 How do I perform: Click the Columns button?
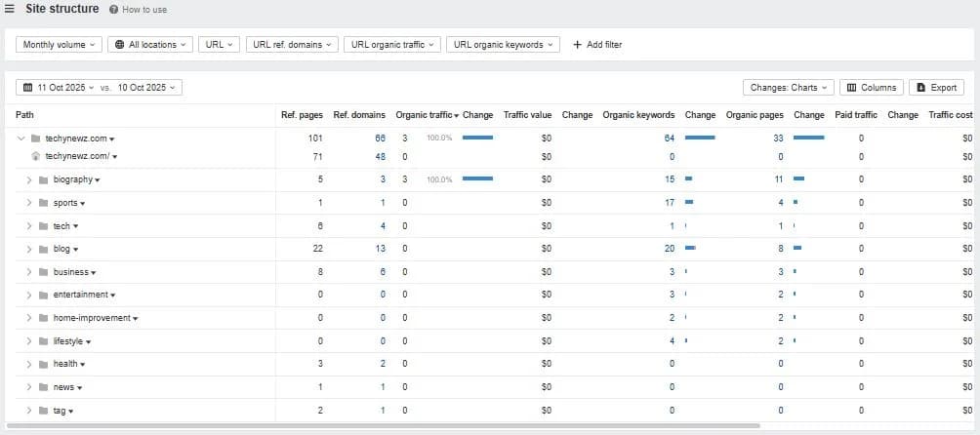click(x=872, y=88)
